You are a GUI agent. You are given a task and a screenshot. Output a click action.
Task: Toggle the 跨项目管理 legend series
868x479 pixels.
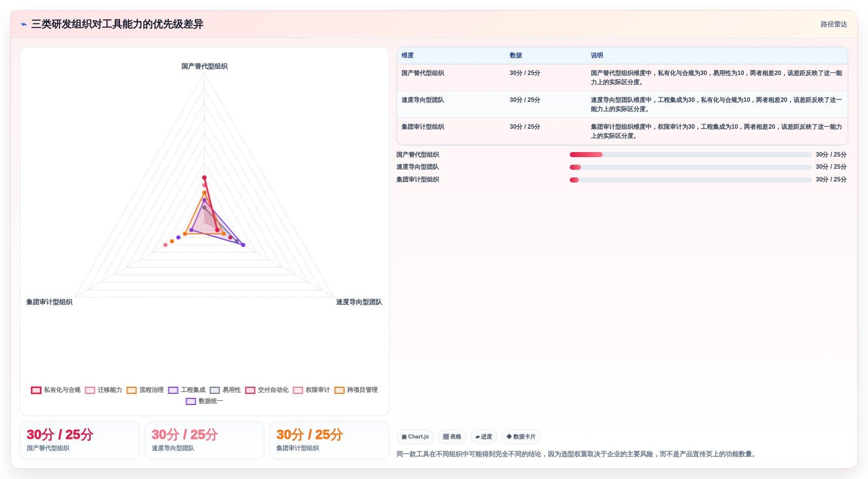[356, 390]
